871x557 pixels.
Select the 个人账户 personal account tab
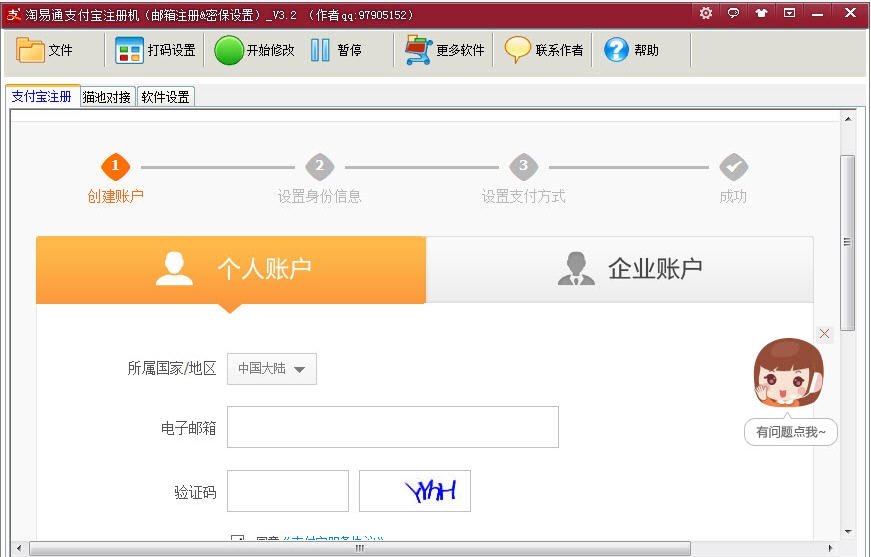[231, 270]
